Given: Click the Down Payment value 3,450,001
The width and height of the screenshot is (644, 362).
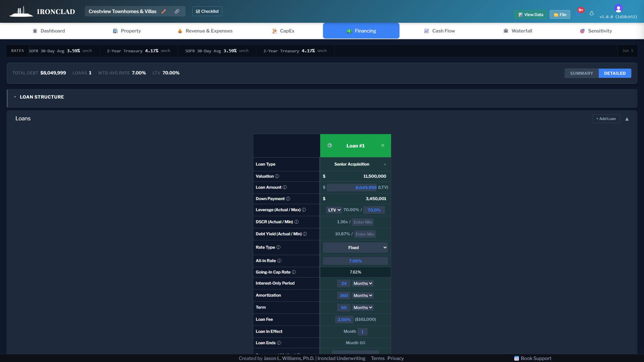Looking at the screenshot, I should pos(376,199).
